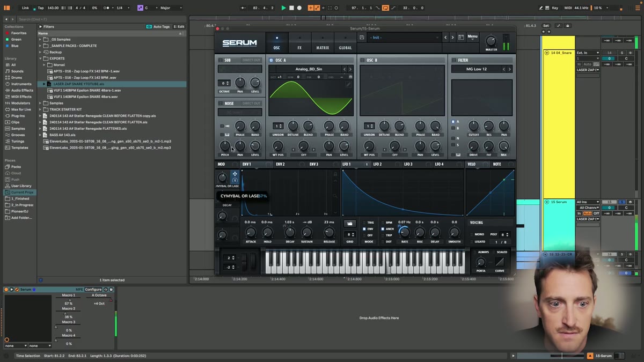The image size is (644, 362).
Task: Enable the LEGATO checkbox
Action: [x=472, y=242]
